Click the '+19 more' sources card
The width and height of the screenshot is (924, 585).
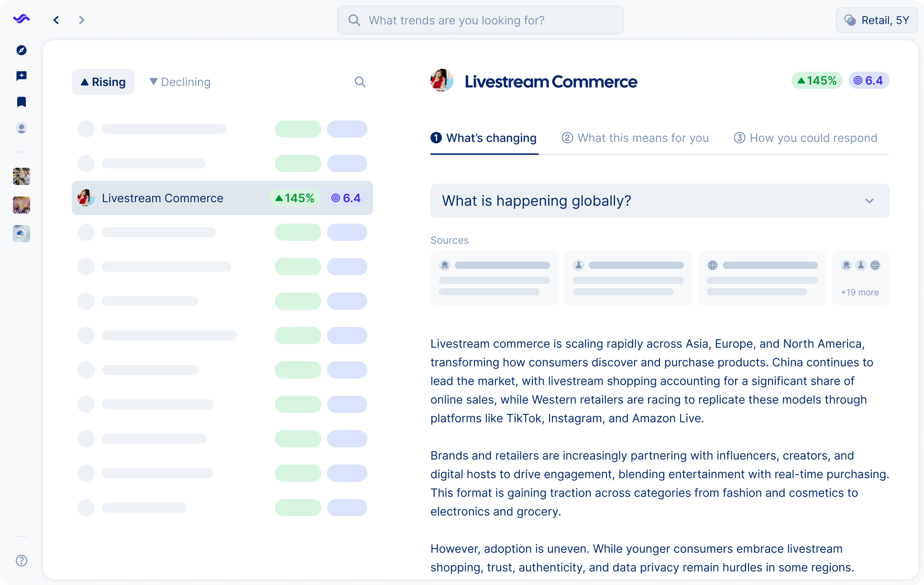(860, 278)
